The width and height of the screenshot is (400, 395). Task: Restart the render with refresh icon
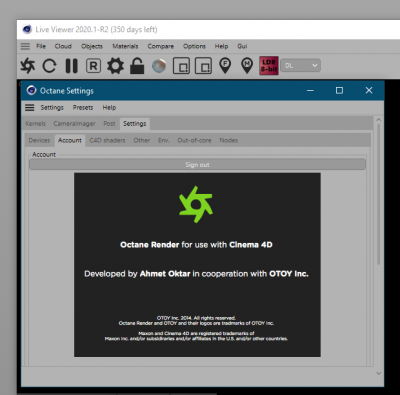pyautogui.click(x=49, y=66)
